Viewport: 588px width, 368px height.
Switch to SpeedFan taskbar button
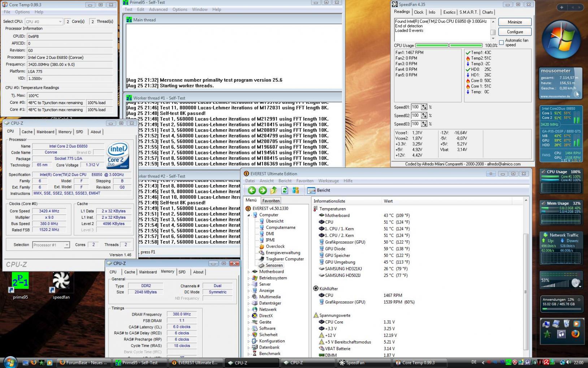pyautogui.click(x=364, y=363)
